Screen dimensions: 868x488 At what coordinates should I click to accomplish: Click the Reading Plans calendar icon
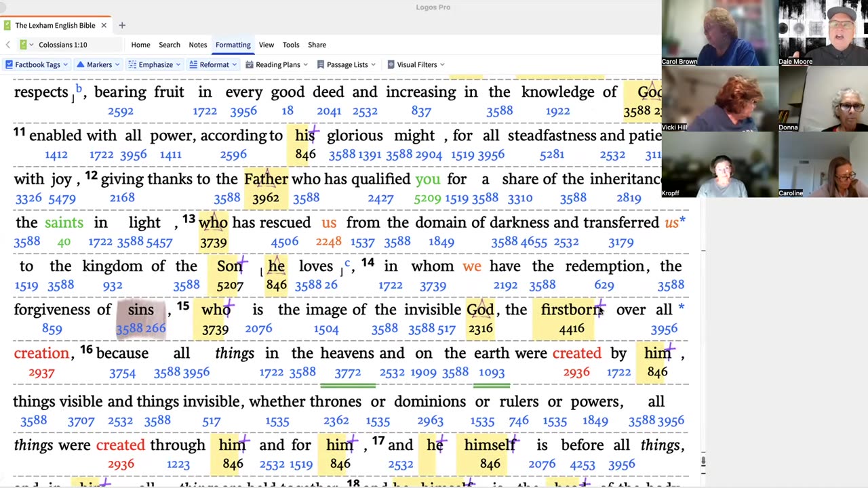(x=250, y=65)
